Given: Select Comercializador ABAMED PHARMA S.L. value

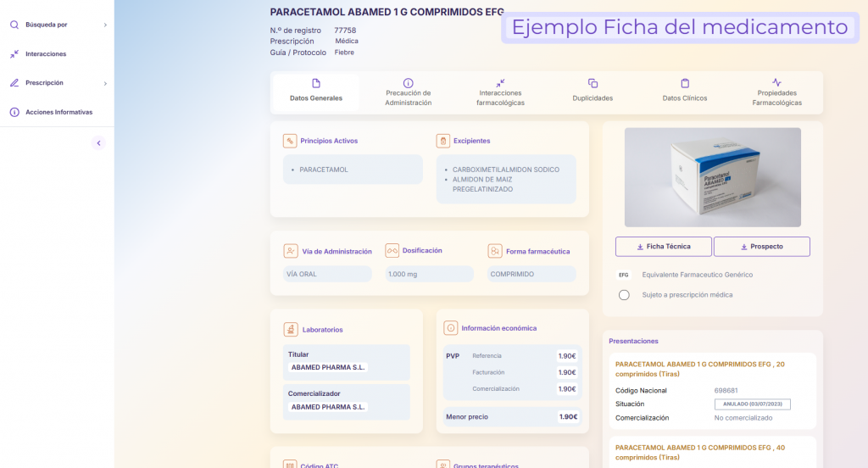Looking at the screenshot, I should pos(328,406).
